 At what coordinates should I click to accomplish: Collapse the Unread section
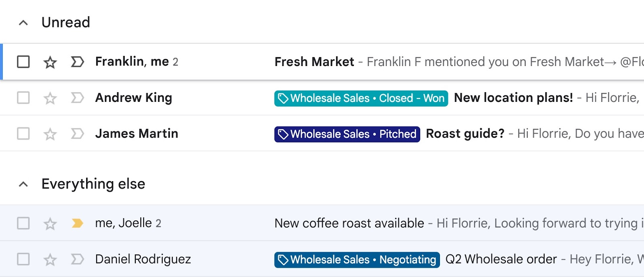[x=23, y=23]
